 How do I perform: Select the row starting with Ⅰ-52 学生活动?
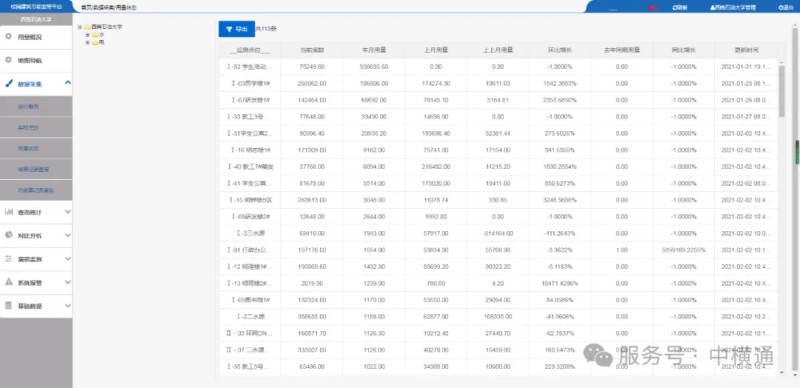click(x=498, y=67)
